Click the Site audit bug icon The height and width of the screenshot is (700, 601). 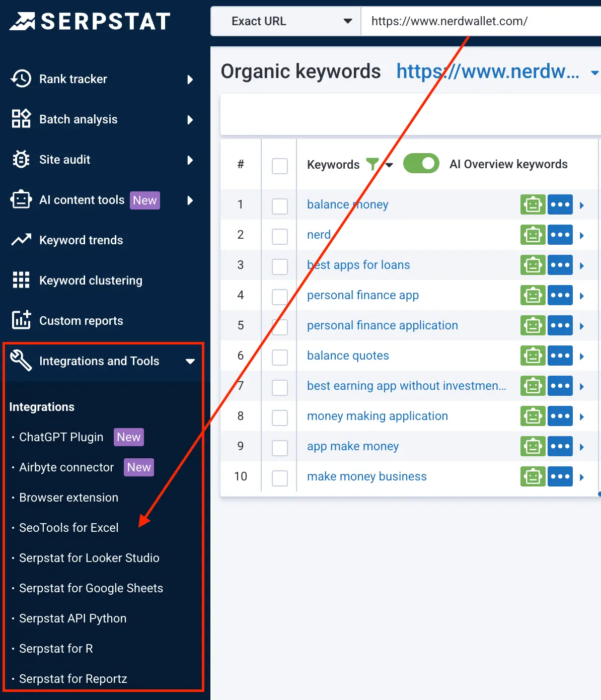[x=21, y=160]
